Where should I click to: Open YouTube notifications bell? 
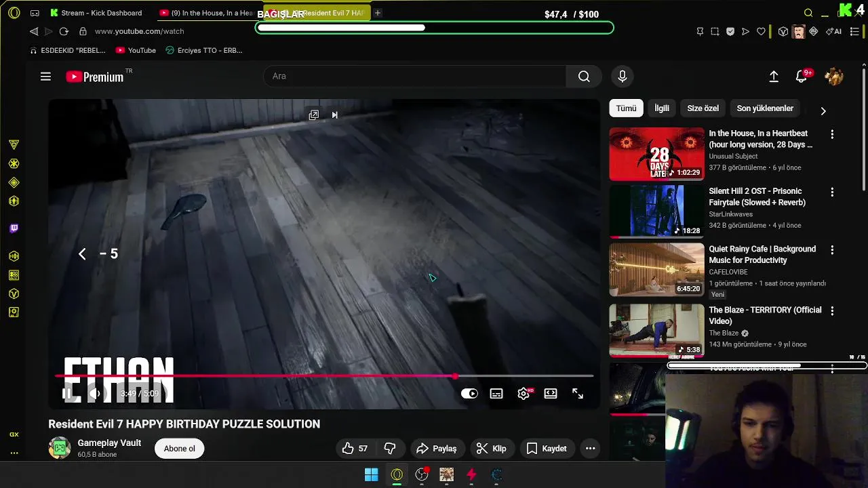pyautogui.click(x=802, y=77)
